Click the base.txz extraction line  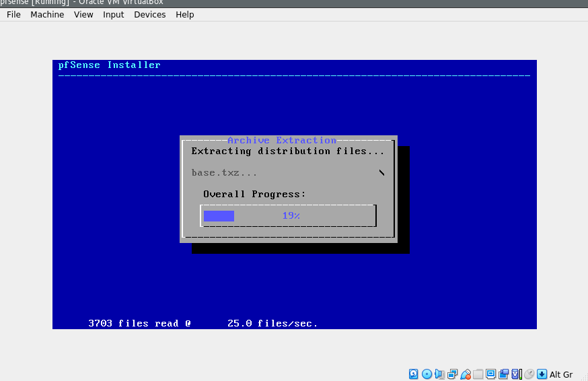(x=224, y=173)
